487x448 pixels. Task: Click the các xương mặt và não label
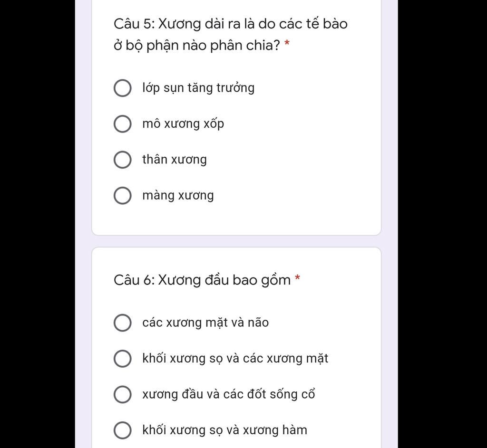[205, 323]
